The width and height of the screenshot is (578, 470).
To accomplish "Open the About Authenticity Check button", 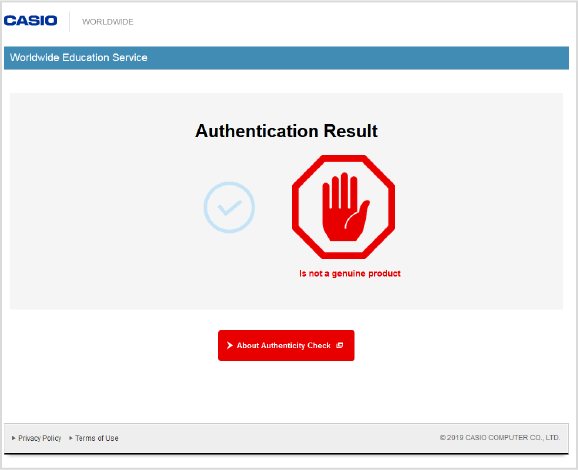I will (x=286, y=345).
